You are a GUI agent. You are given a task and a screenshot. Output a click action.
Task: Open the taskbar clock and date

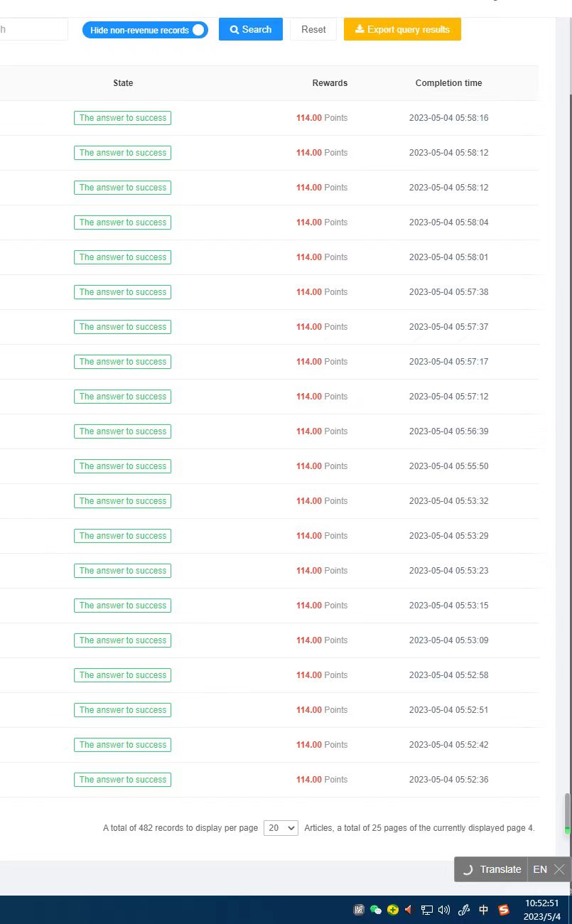click(543, 910)
